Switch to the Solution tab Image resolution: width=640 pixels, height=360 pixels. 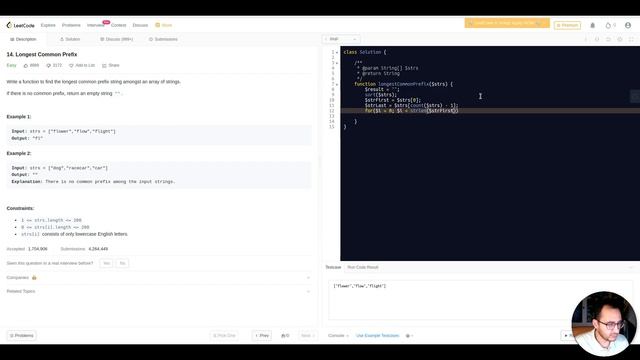point(70,39)
